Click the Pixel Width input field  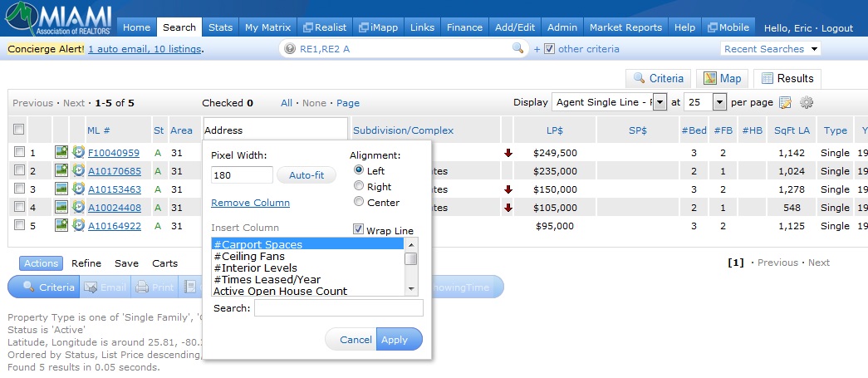[242, 175]
